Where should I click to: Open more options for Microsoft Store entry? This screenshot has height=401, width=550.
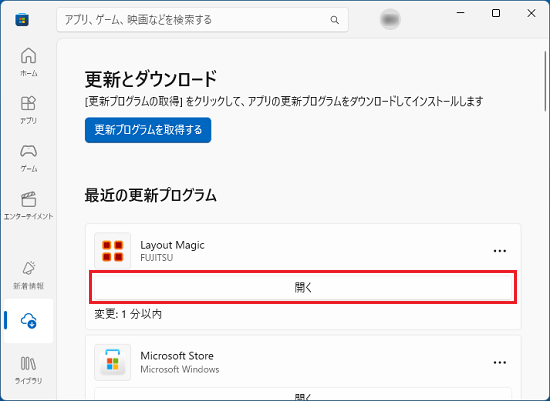(x=499, y=362)
